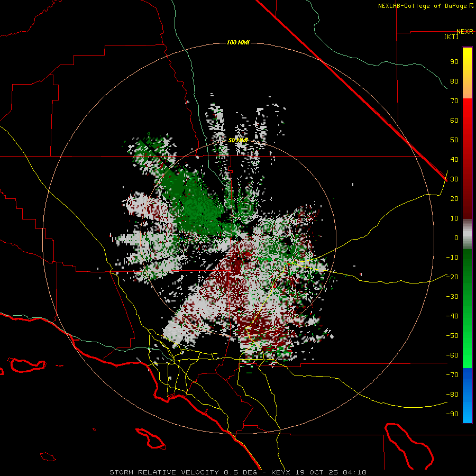Viewport: 476px width, 476px height.
Task: Click the 10 value on the velocity scale
Action: pyautogui.click(x=454, y=218)
